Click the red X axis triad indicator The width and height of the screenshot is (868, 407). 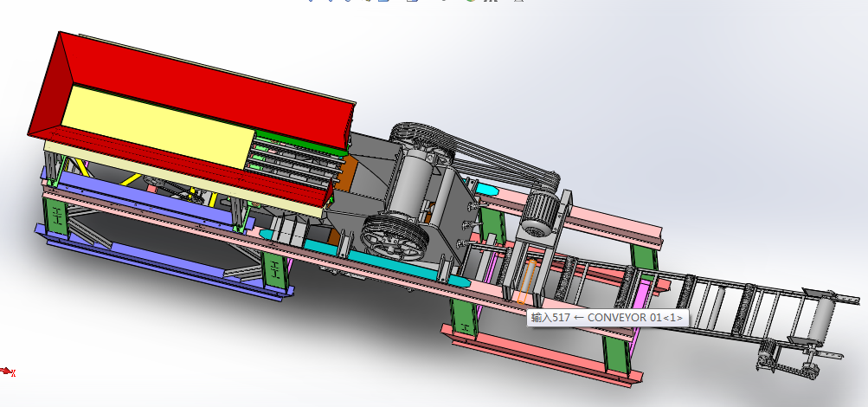pyautogui.click(x=7, y=371)
